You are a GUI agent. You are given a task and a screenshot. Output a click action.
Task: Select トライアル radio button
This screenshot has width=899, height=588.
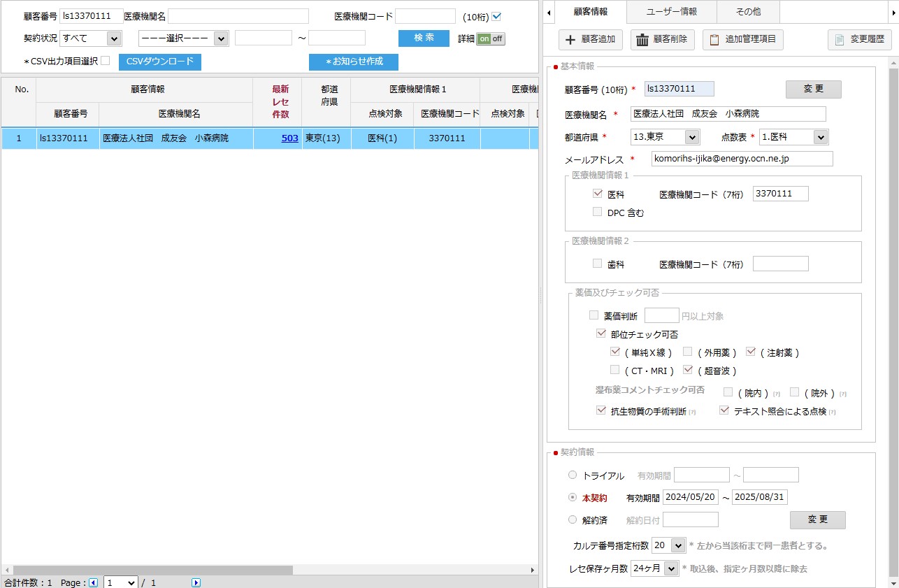[573, 475]
